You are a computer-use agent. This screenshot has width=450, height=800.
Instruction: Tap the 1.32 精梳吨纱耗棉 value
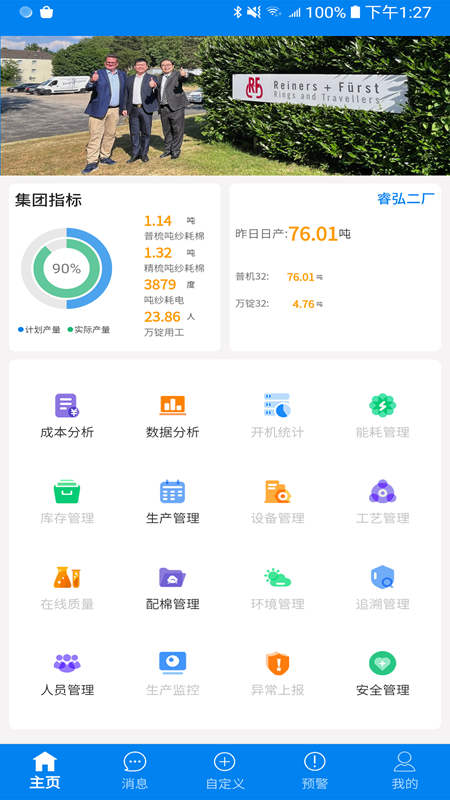tap(158, 253)
